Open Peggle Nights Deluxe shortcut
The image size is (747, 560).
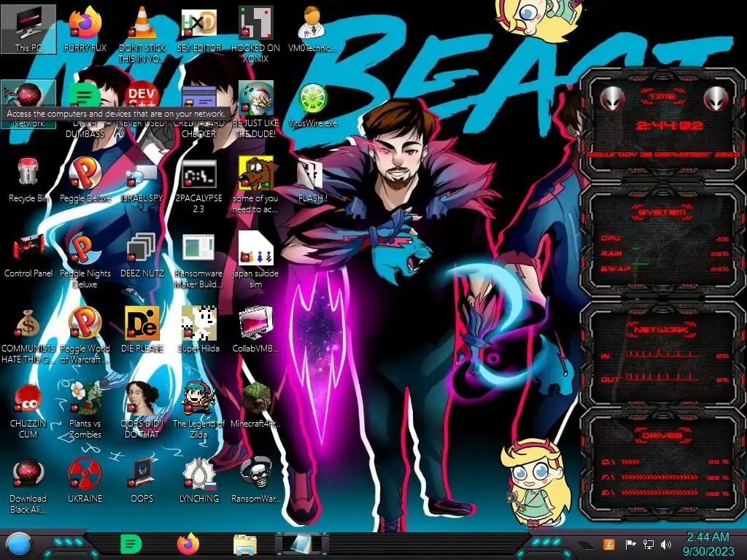point(85,260)
